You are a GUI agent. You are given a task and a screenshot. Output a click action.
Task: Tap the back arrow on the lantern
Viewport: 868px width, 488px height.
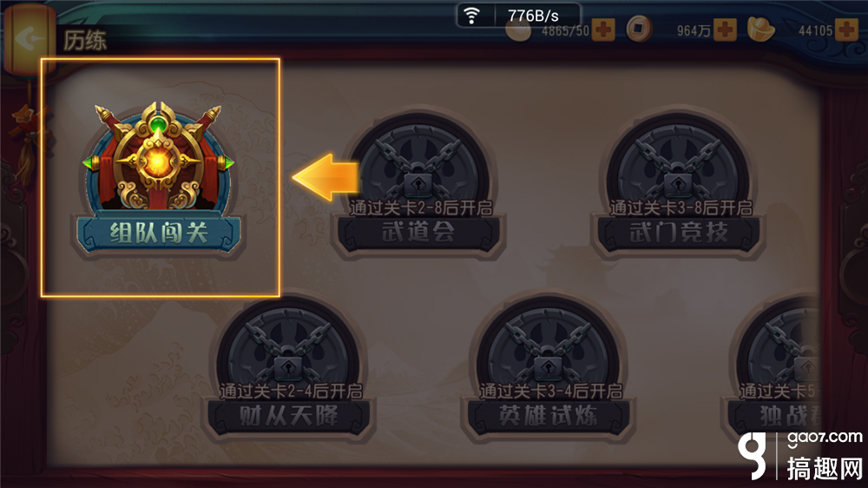point(30,39)
